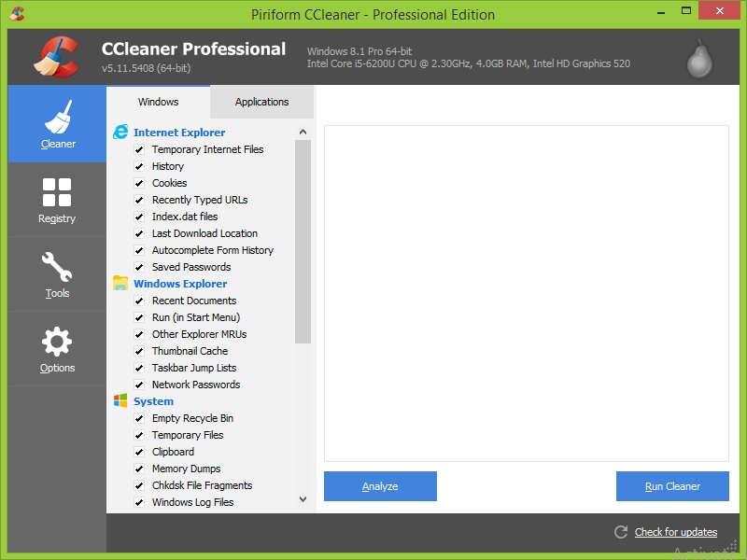
Task: Open the Registry section grid icon
Action: pyautogui.click(x=57, y=192)
